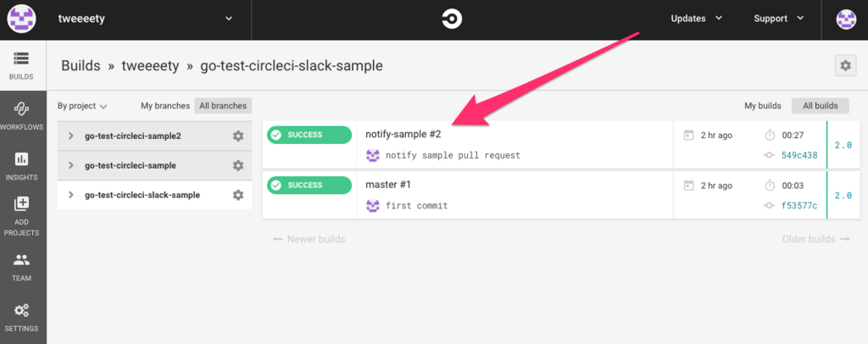Expand the go-test-circleci-sample project
The height and width of the screenshot is (344, 868).
click(x=71, y=165)
